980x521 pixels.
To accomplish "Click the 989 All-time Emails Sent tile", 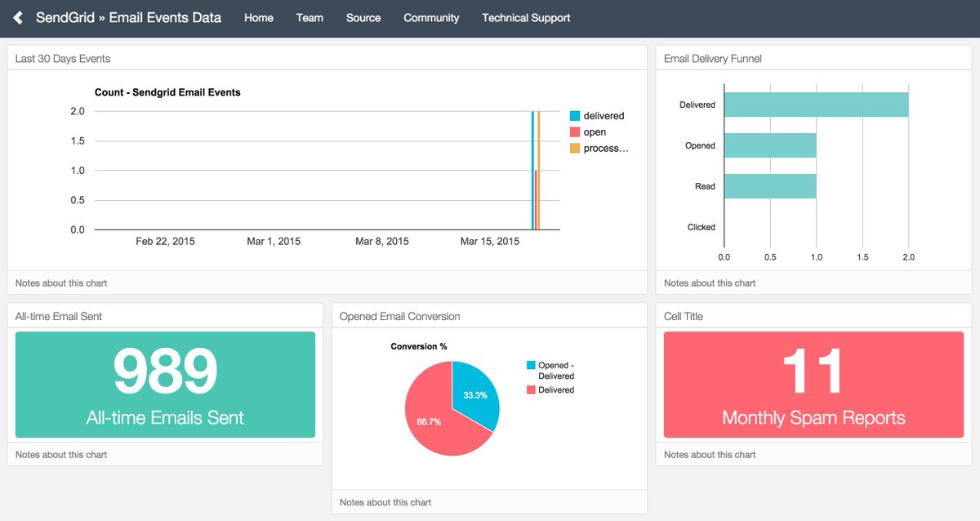I will tap(166, 385).
